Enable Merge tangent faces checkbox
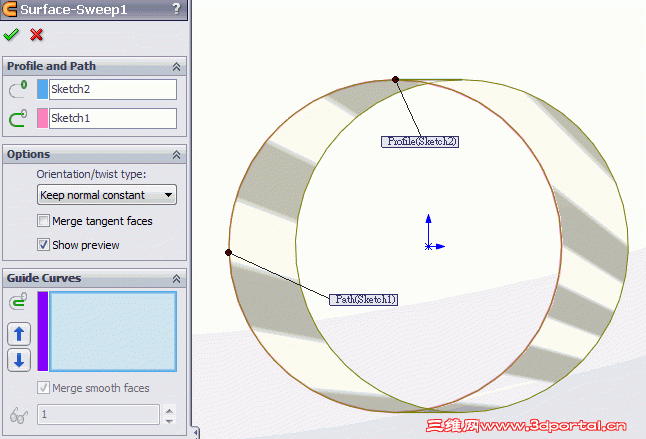Screen dimensions: 646x439 click(x=43, y=221)
